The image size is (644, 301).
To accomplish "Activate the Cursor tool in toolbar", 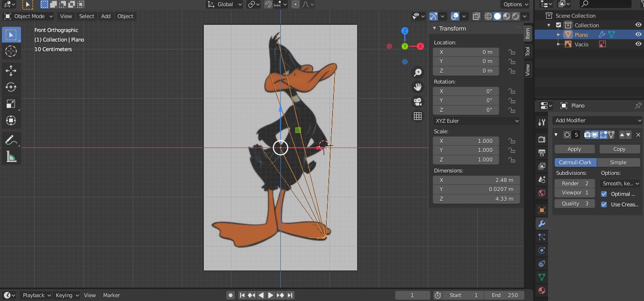I will pos(11,51).
